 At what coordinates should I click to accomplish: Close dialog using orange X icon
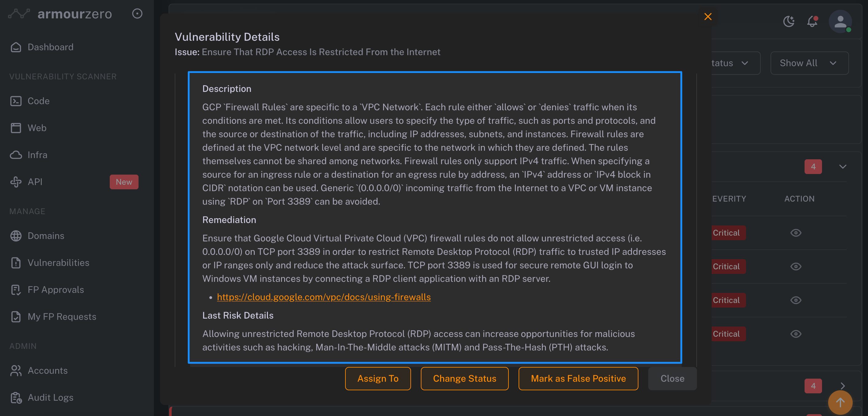pos(708,17)
